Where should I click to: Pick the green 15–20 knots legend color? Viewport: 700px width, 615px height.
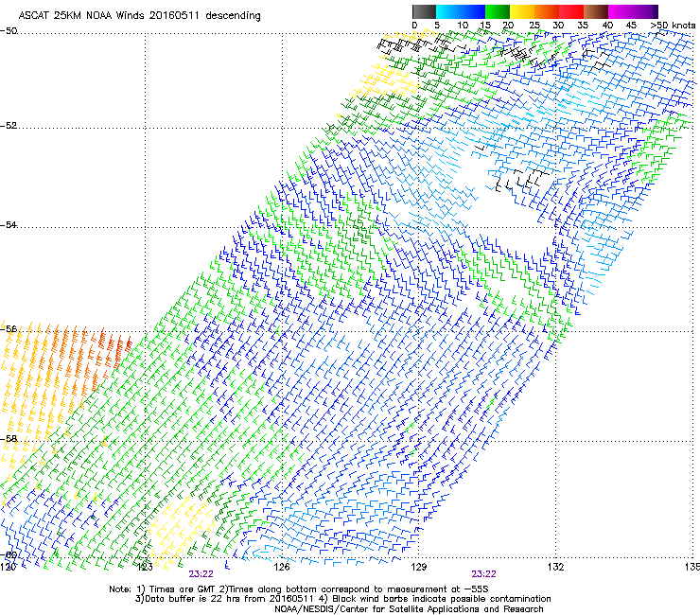point(498,11)
